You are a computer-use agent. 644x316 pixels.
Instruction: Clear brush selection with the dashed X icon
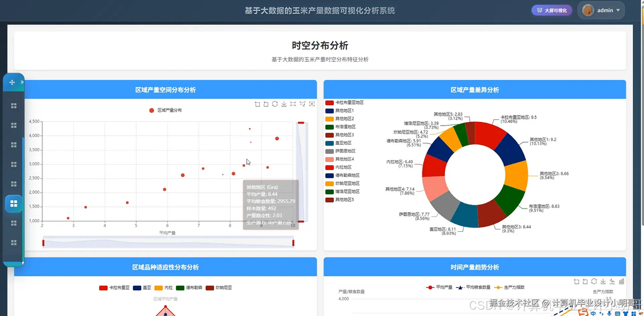pyautogui.click(x=312, y=104)
